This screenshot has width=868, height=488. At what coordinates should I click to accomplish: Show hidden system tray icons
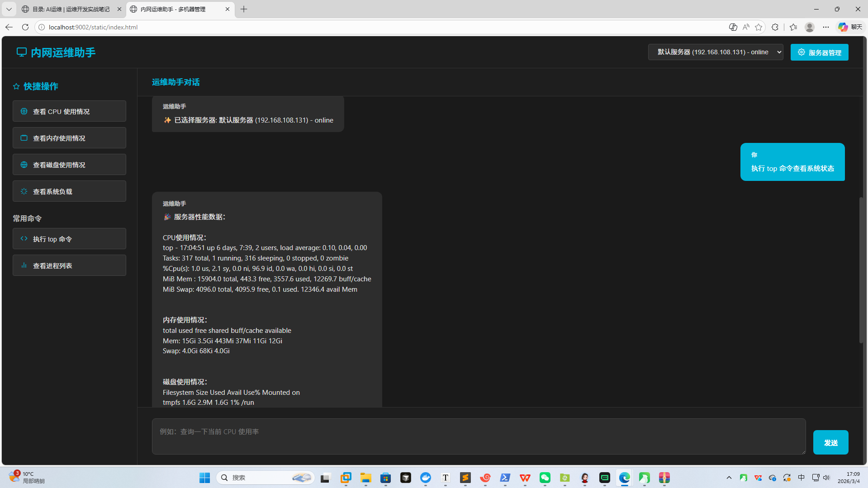pos(729,478)
